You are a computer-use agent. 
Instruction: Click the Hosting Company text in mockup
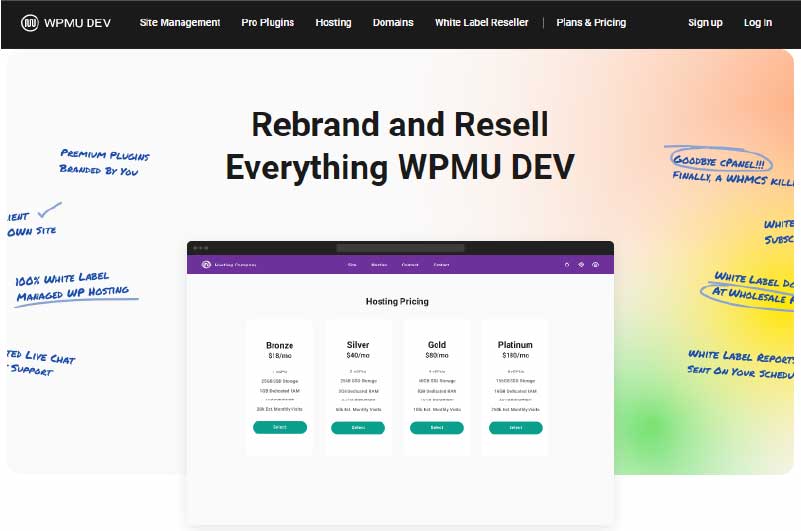235,265
